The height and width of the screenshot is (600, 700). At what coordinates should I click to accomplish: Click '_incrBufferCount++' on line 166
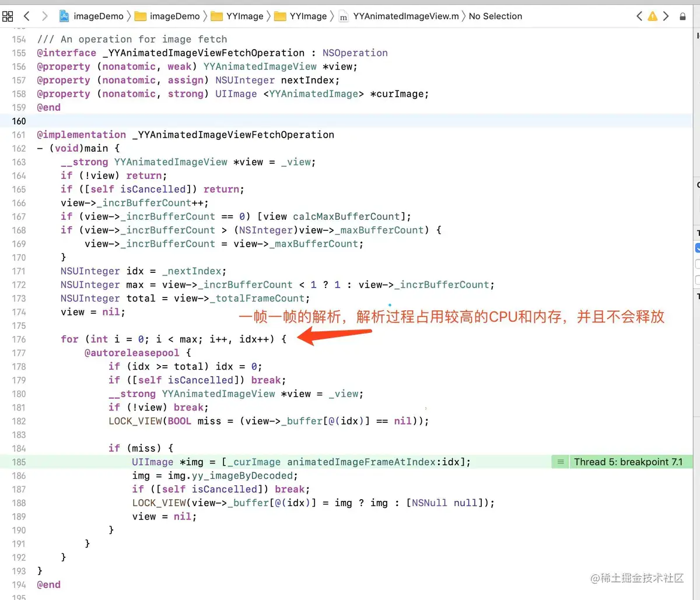[x=150, y=203]
